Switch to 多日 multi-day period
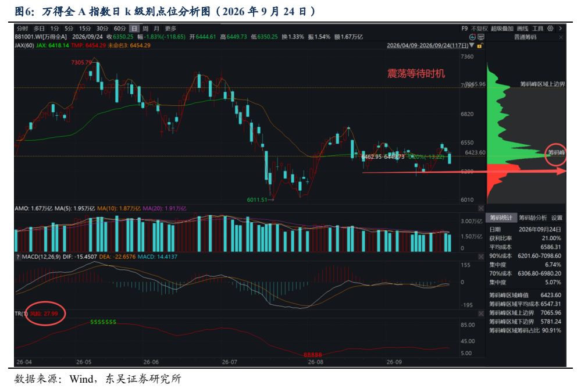The height and width of the screenshot is (392, 581). pos(39,28)
